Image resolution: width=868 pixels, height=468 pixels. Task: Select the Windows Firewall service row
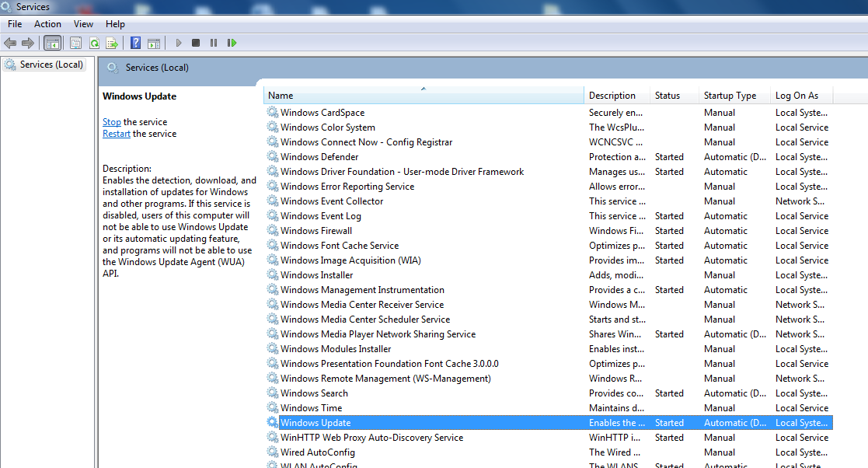pyautogui.click(x=316, y=231)
